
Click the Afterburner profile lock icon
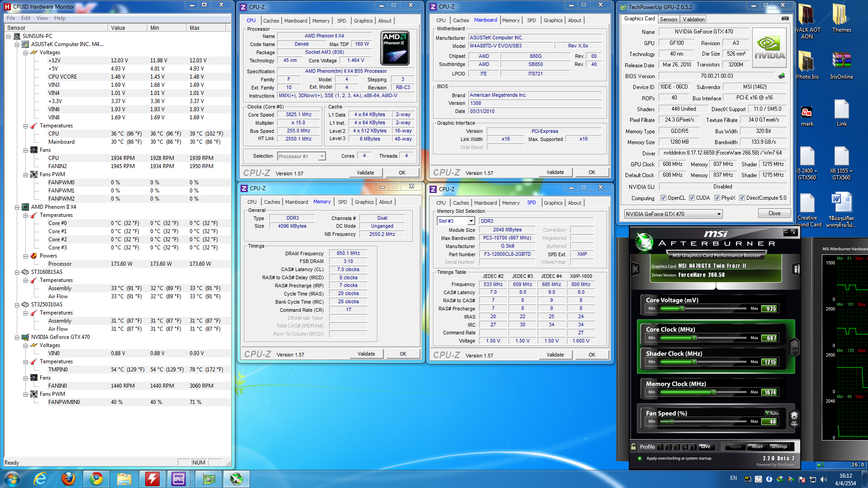click(633, 446)
